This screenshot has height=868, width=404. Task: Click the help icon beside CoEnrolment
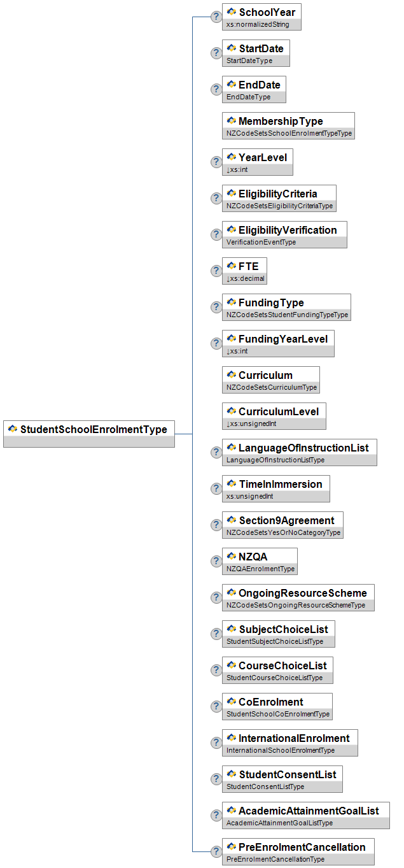(x=216, y=706)
